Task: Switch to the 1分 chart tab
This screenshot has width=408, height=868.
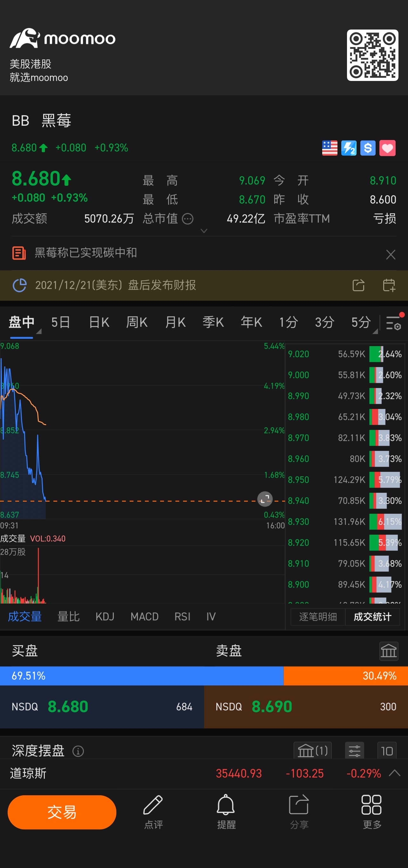Action: 289,323
